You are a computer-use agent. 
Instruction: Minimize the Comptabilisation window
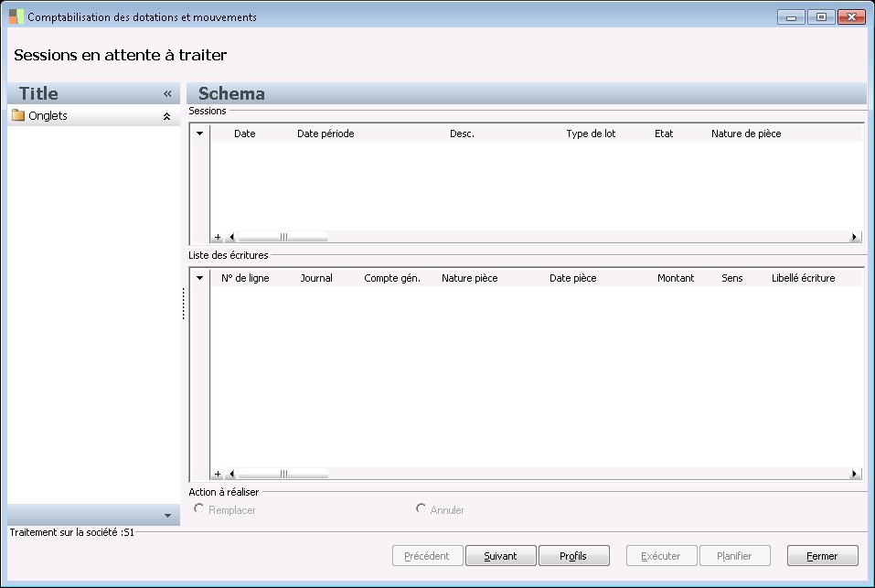coord(791,17)
